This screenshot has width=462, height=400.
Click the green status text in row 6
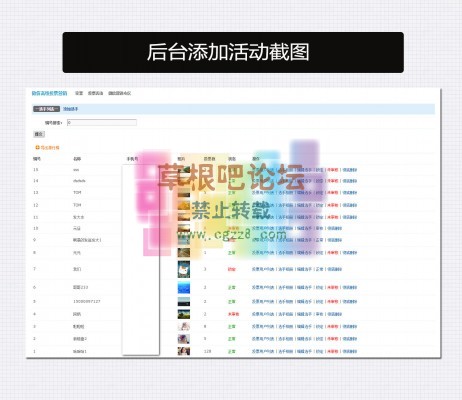tap(232, 287)
